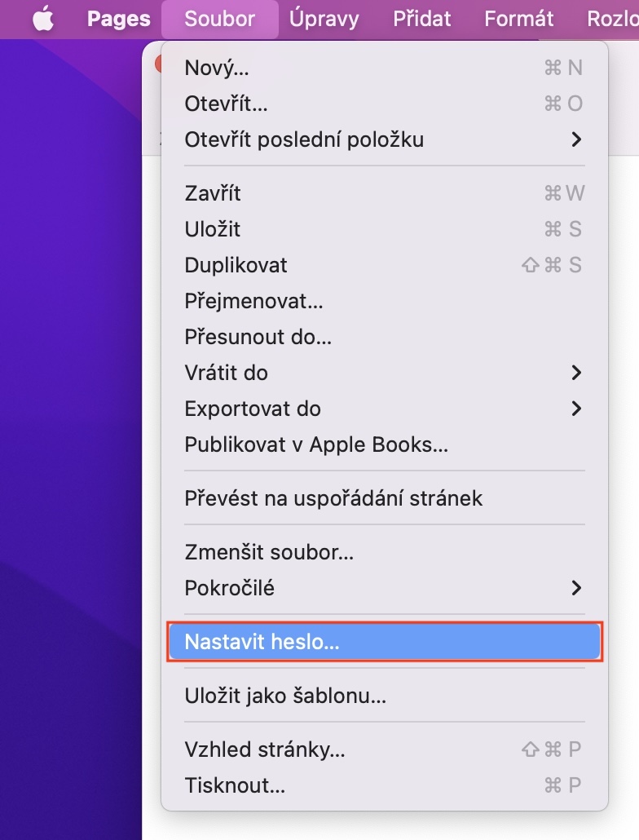The width and height of the screenshot is (639, 840).
Task: Open the Formát menu
Action: pos(518,20)
